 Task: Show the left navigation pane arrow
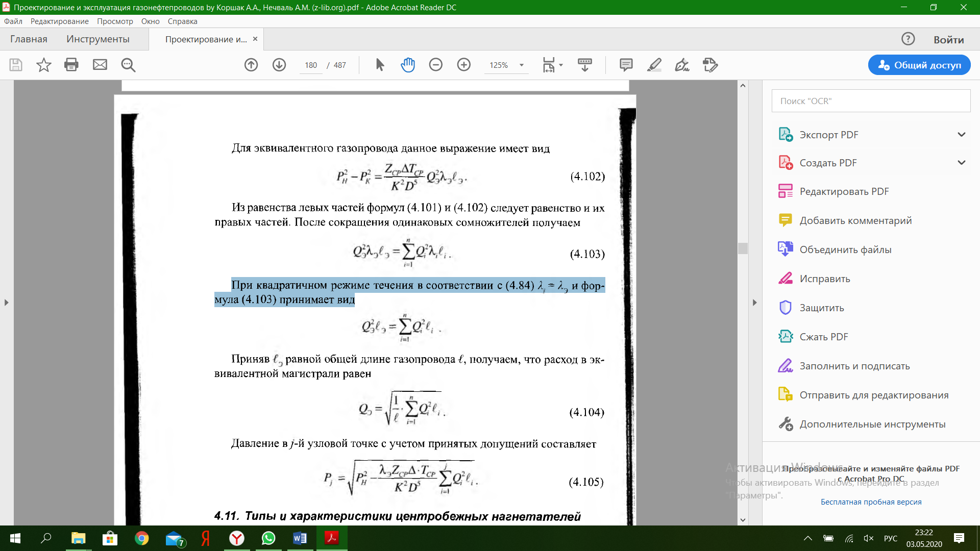[x=6, y=303]
